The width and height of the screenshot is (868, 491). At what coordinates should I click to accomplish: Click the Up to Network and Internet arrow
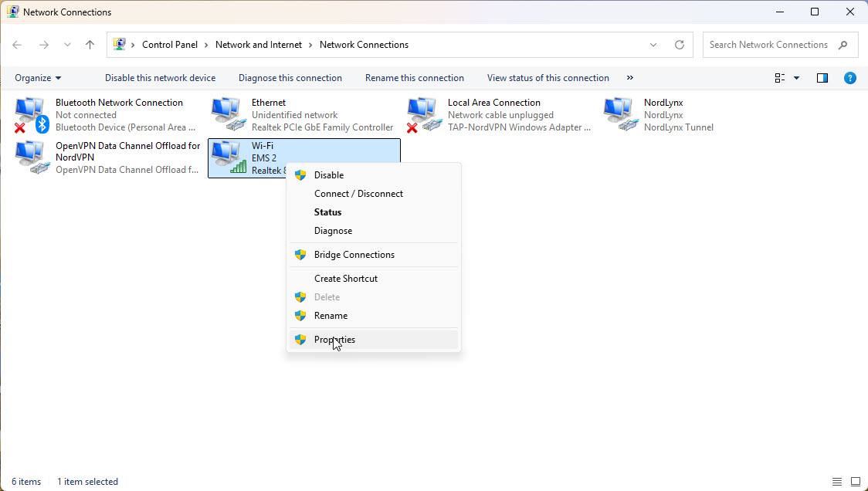point(90,45)
